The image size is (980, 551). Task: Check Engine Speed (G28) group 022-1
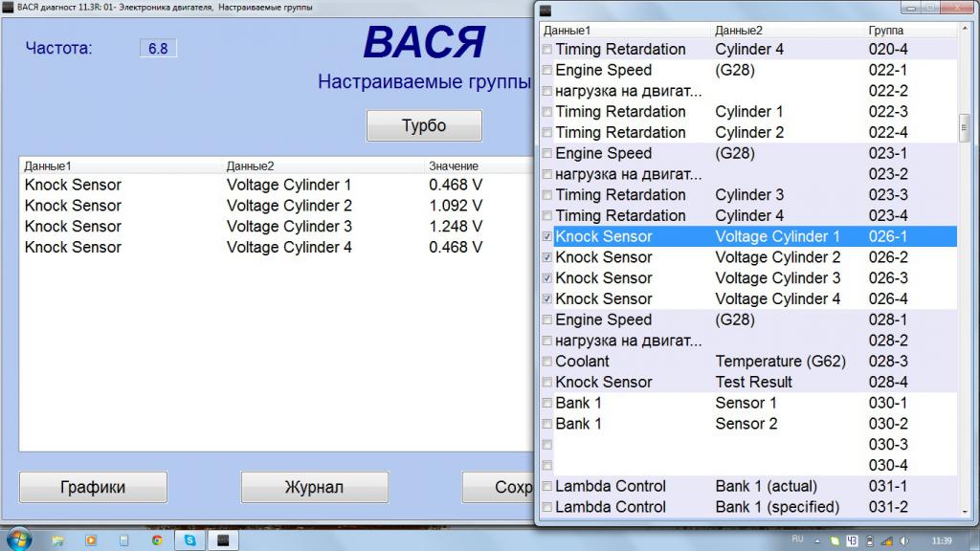pos(546,70)
